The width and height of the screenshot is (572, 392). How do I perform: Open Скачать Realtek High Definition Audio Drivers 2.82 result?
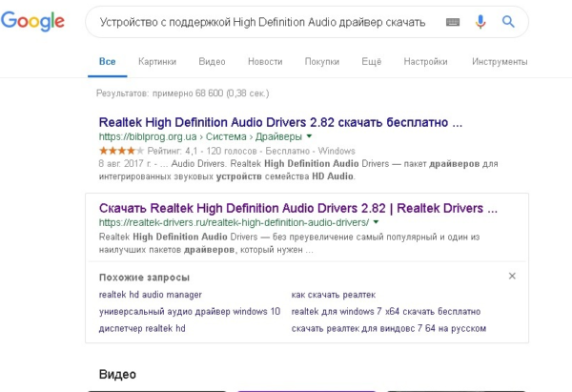click(x=298, y=208)
